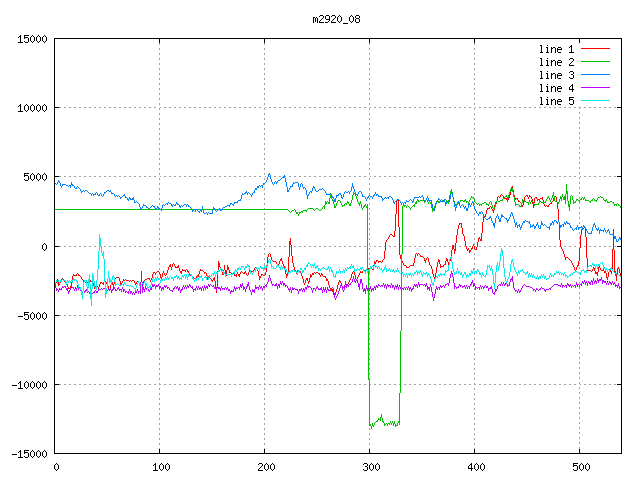Click the 10000 y-axis tick label
Viewport: 640px width, 480px height.
32,108
